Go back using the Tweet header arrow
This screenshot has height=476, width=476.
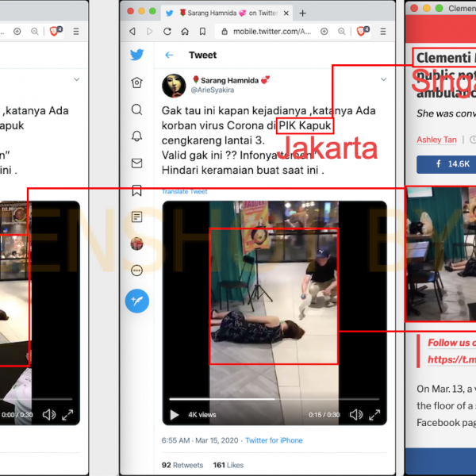[169, 55]
